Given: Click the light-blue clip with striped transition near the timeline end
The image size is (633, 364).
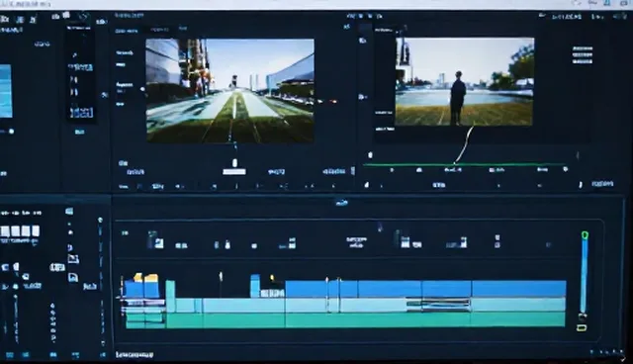Looking at the screenshot, I should click(x=438, y=304).
